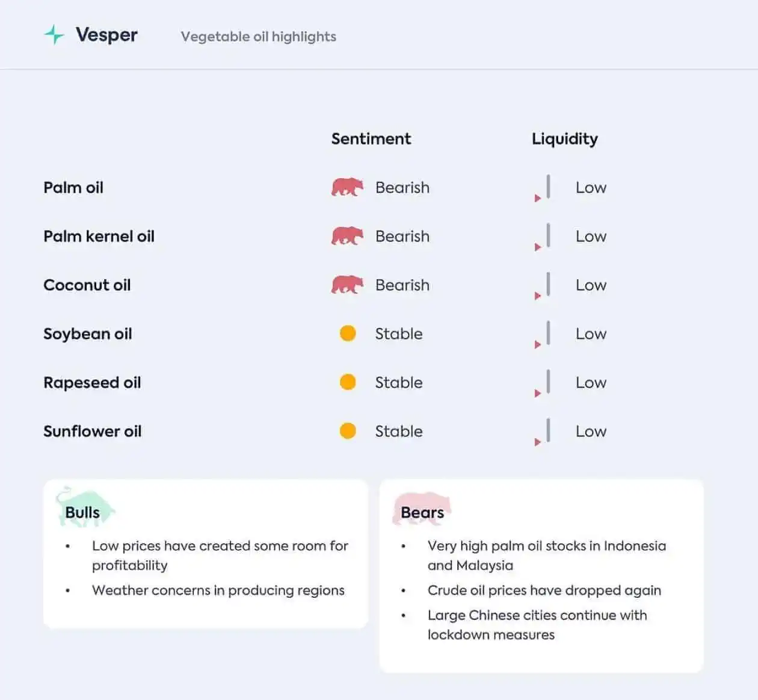Click the orange Stable dot for Sunflower oil
Image resolution: width=758 pixels, height=700 pixels.
[x=348, y=430]
